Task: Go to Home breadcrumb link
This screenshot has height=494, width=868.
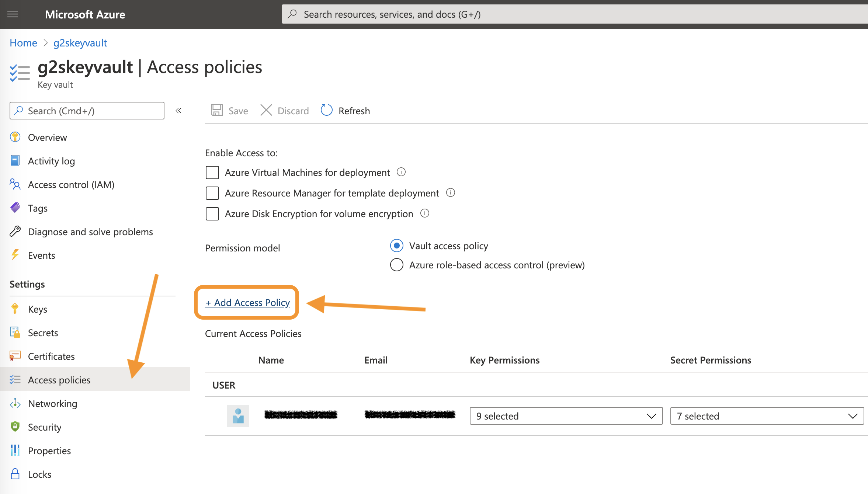Action: click(x=23, y=43)
